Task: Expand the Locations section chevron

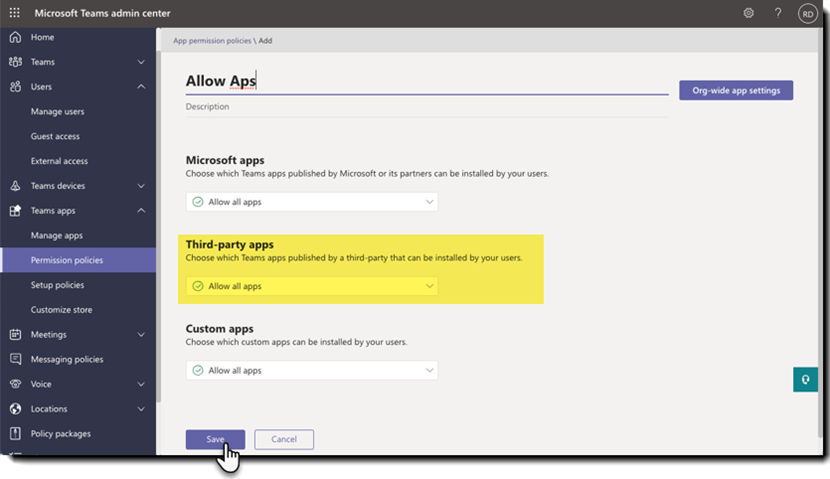Action: click(141, 409)
